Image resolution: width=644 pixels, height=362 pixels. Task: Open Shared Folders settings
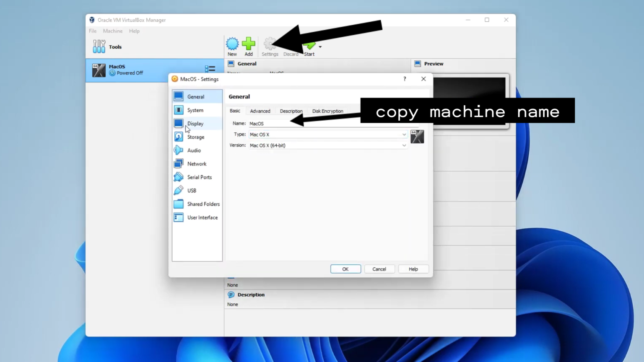coord(179,204)
